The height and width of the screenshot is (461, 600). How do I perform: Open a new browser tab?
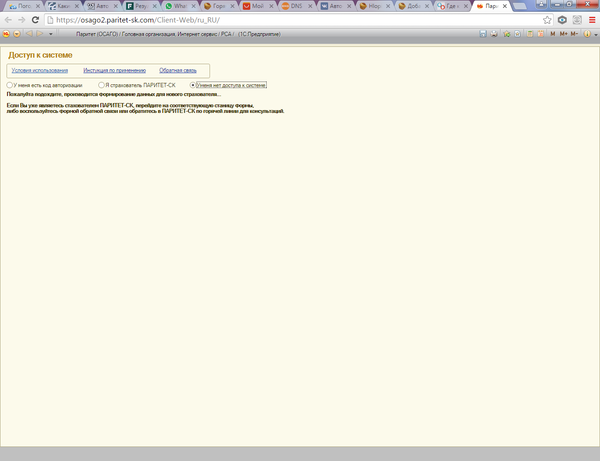[x=519, y=6]
